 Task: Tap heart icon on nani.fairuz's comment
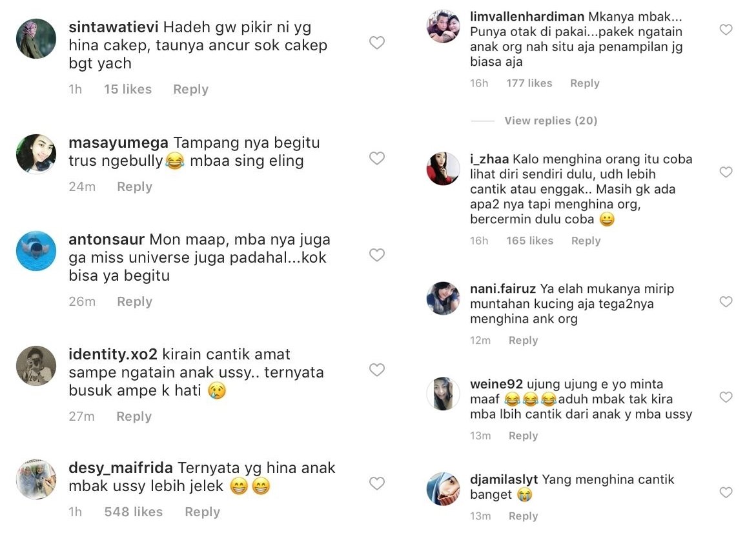click(x=726, y=302)
